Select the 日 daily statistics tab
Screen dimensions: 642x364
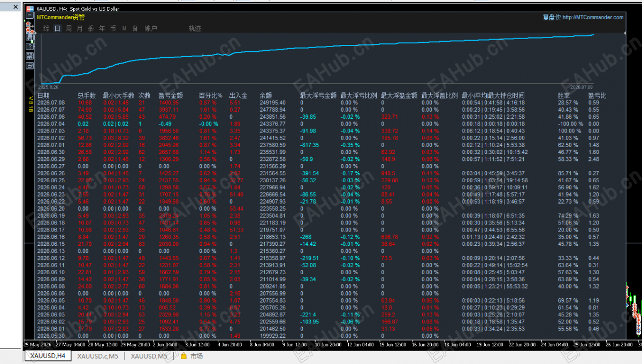(57, 28)
